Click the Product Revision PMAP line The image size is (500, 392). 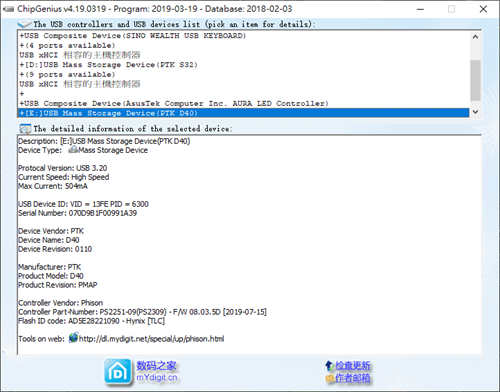[58, 285]
